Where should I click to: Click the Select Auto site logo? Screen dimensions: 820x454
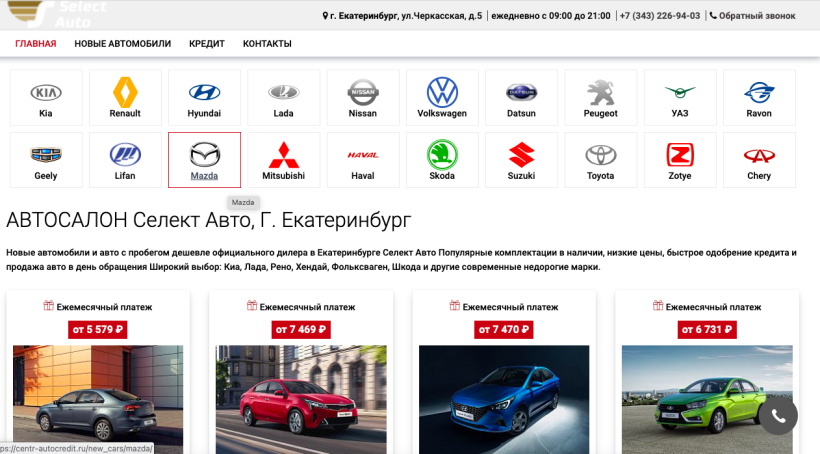coord(58,14)
